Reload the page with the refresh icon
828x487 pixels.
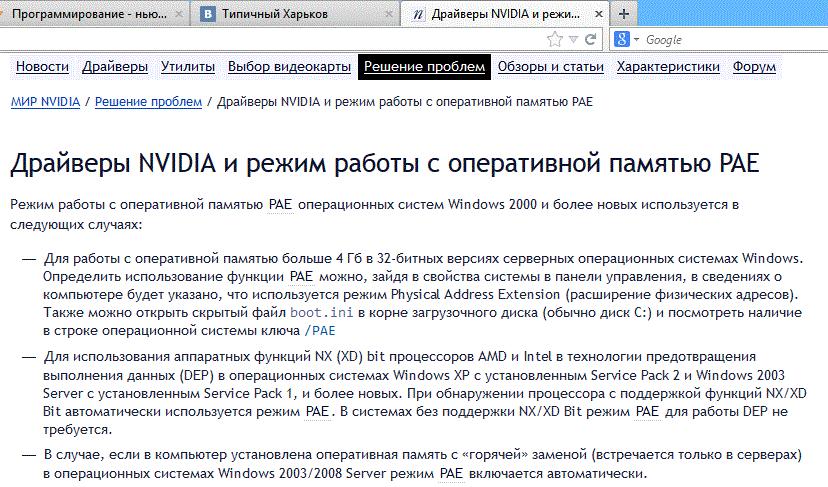point(591,39)
